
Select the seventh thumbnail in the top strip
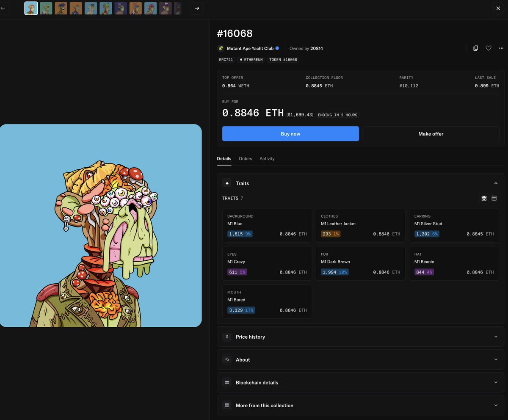click(x=121, y=8)
